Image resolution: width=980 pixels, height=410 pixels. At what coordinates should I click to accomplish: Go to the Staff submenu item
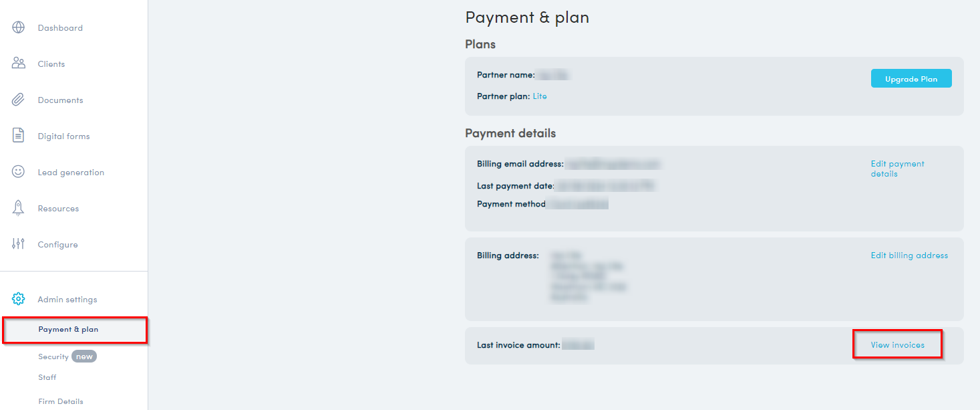47,377
